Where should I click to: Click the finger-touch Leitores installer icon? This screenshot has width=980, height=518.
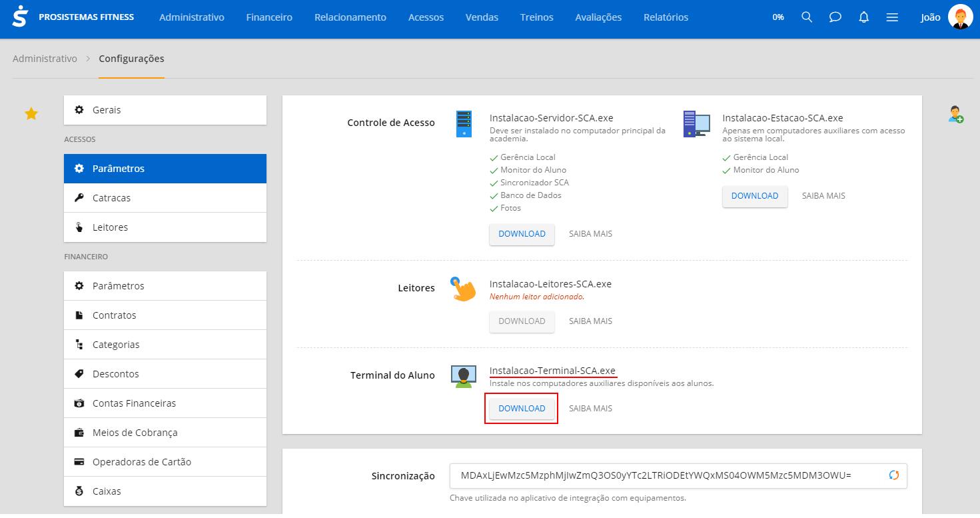(x=463, y=288)
